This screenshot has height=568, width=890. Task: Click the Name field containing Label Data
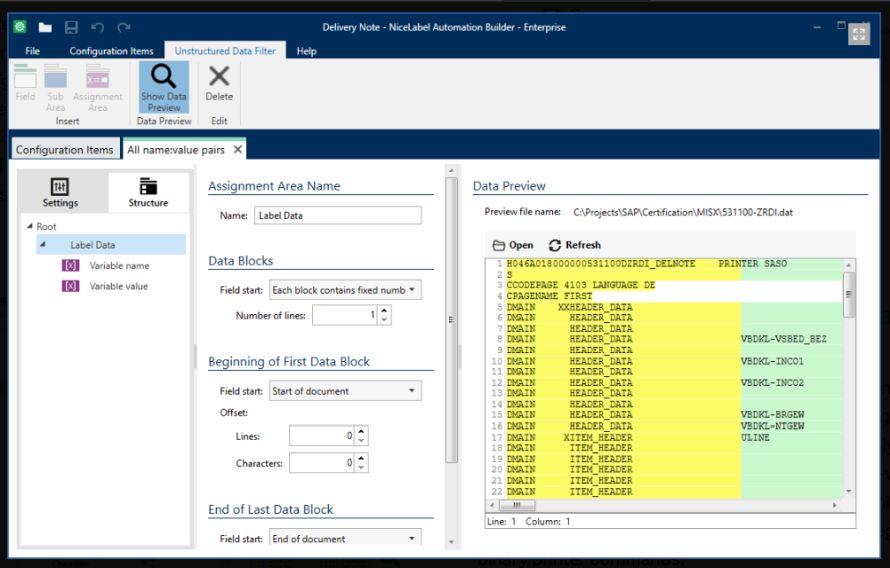coord(338,215)
